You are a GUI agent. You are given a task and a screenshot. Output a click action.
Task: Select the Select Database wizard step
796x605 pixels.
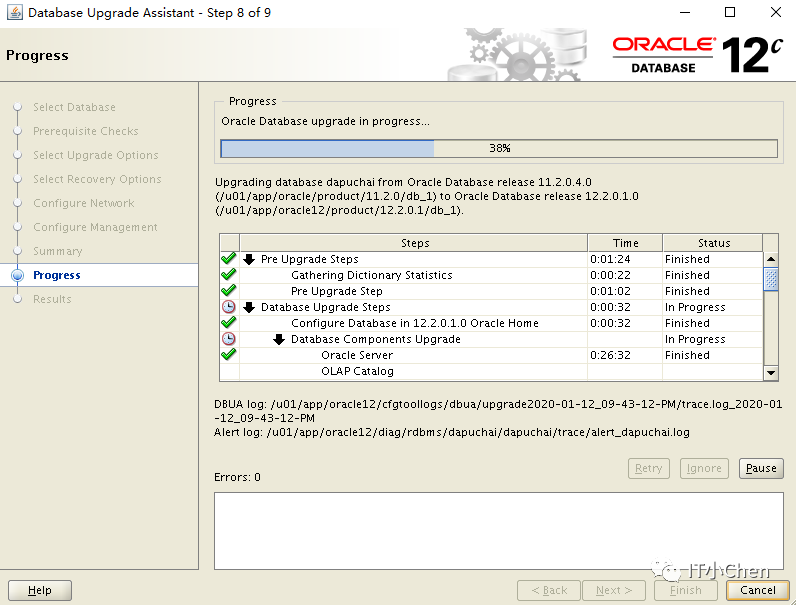pyautogui.click(x=74, y=107)
